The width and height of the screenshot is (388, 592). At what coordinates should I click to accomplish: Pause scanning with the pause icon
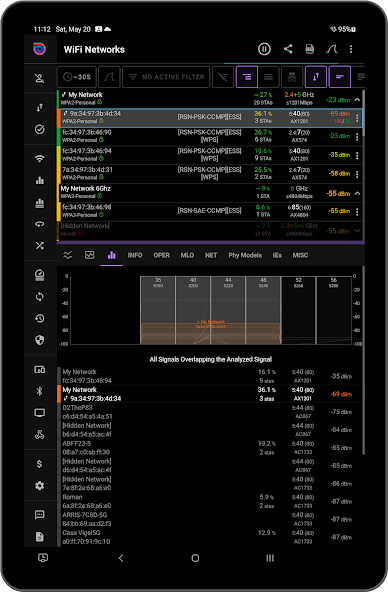click(x=264, y=49)
